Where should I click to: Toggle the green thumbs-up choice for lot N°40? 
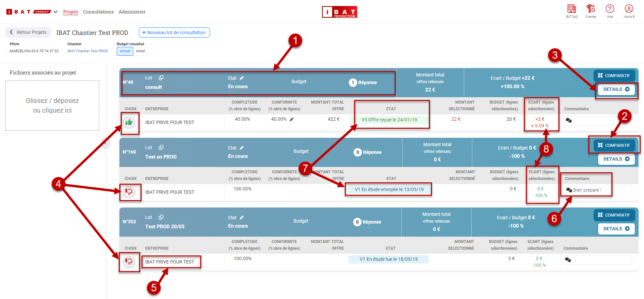point(129,123)
